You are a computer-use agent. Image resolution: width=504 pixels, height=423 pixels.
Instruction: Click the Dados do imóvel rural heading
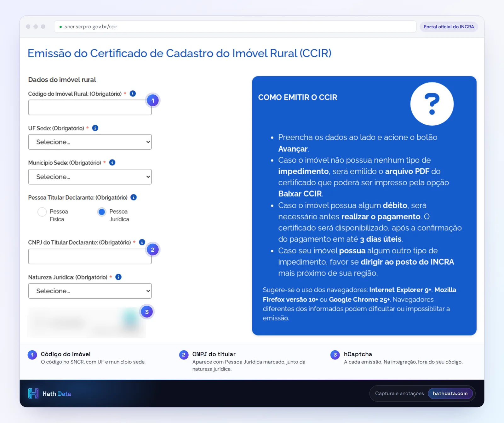(x=62, y=80)
